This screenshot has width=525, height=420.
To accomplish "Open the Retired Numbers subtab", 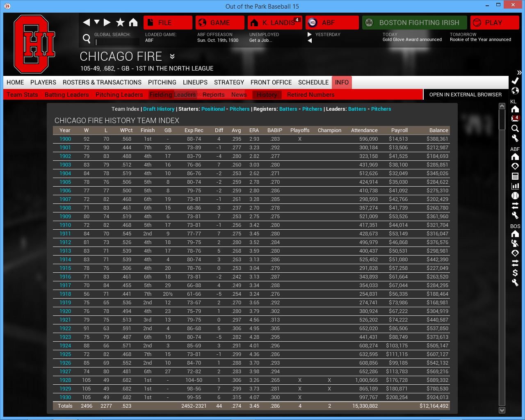I will click(310, 95).
